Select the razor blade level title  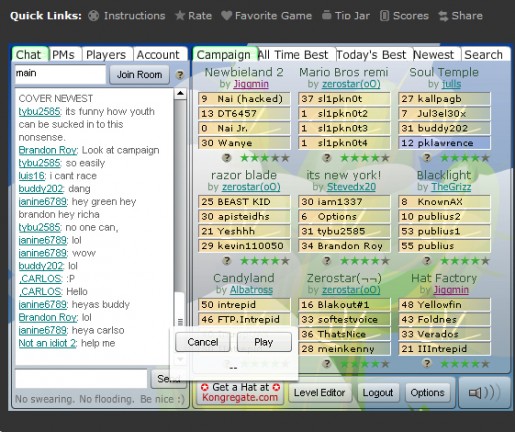(244, 175)
